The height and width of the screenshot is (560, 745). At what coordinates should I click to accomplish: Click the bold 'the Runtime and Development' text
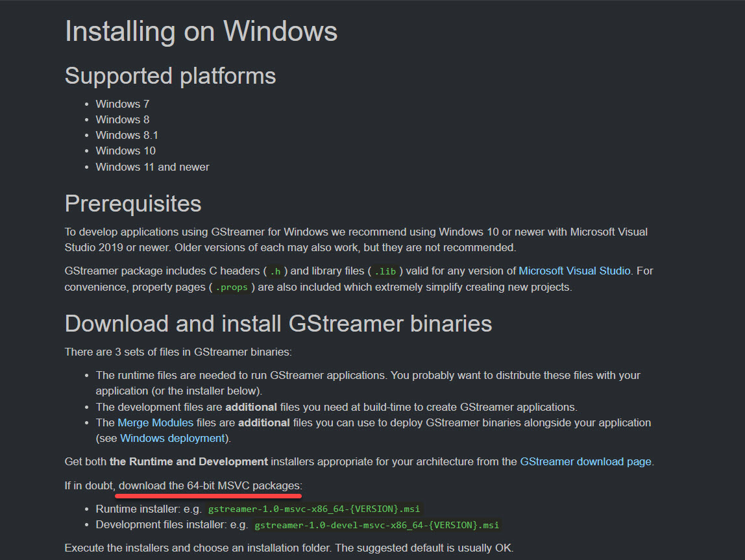coord(189,461)
